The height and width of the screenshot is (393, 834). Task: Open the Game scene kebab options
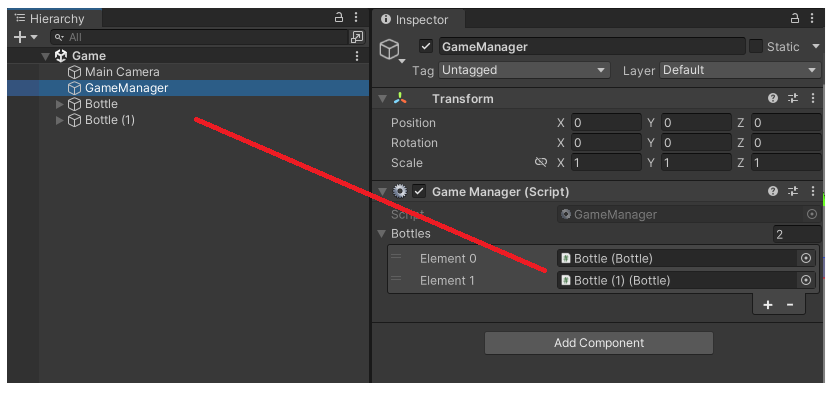click(357, 56)
